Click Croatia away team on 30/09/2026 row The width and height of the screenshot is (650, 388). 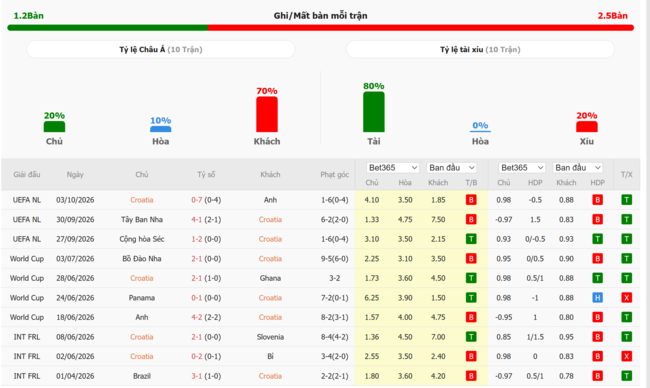coord(270,219)
